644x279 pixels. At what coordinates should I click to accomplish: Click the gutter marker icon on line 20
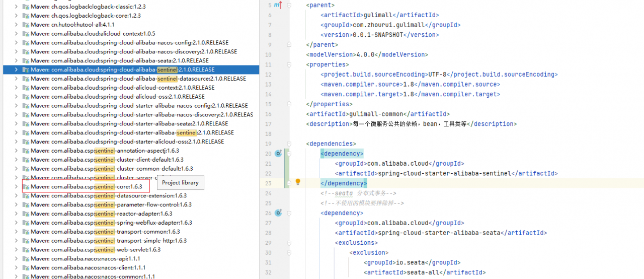pos(278,154)
